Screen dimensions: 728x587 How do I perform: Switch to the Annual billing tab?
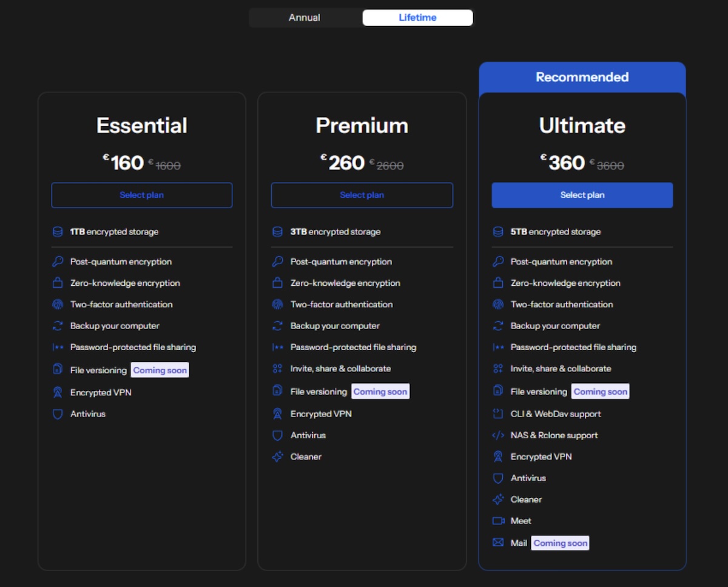(x=305, y=18)
